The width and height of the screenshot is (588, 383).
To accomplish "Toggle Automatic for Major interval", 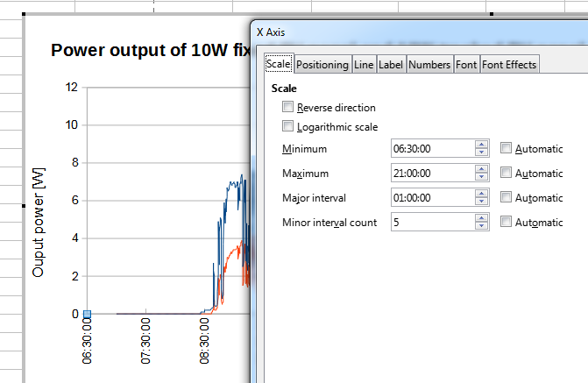I will (x=506, y=197).
